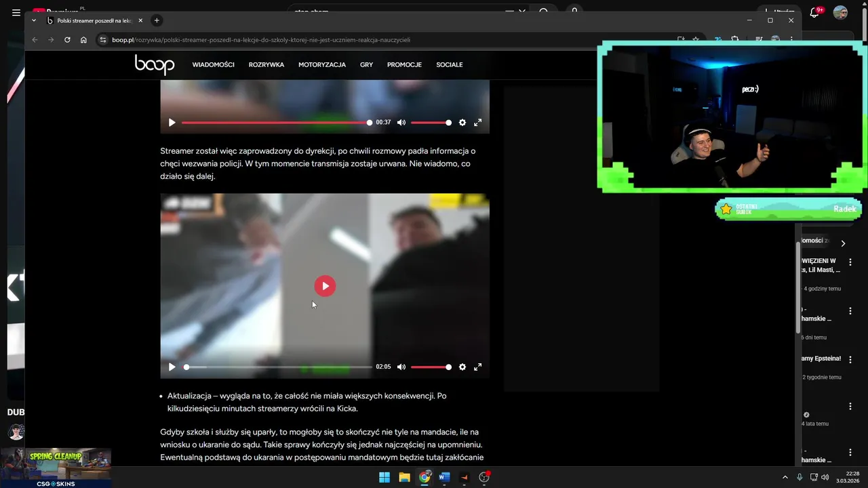Open options for the video posted 6 dni temu
This screenshot has height=488, width=868.
coord(850,310)
